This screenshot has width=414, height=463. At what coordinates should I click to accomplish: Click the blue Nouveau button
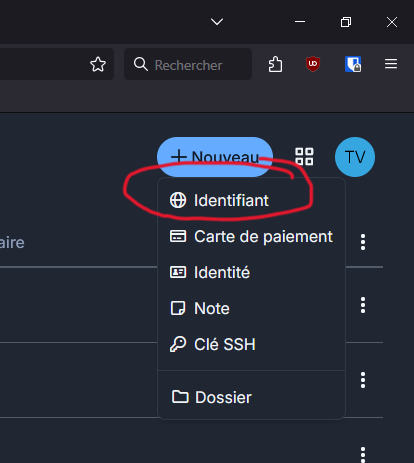click(215, 157)
